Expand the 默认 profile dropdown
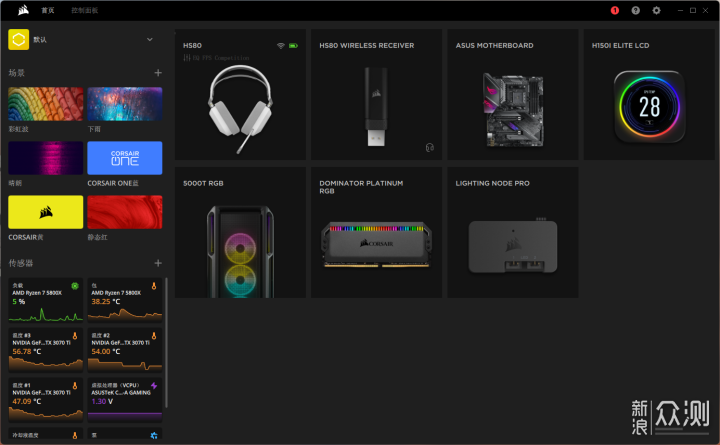 click(x=149, y=40)
